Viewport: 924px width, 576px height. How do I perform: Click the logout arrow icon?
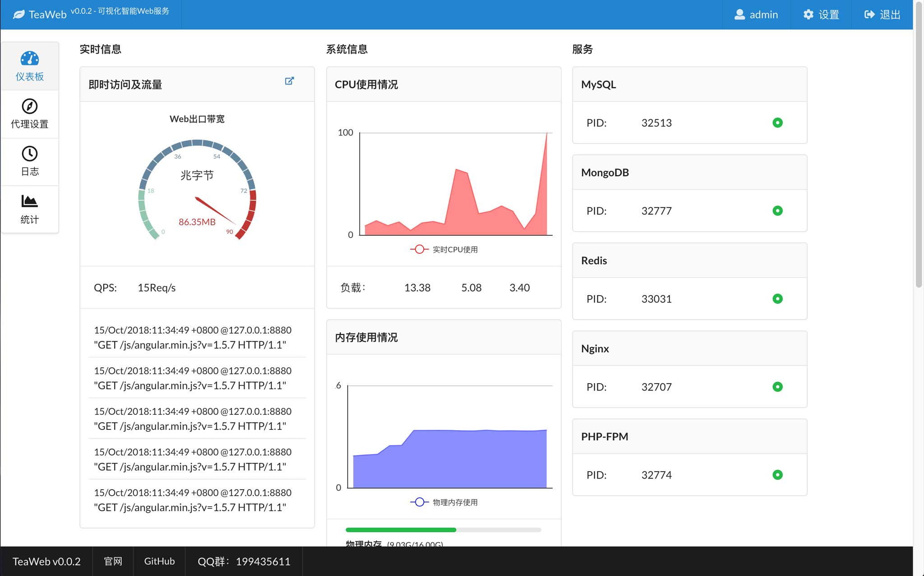click(869, 14)
